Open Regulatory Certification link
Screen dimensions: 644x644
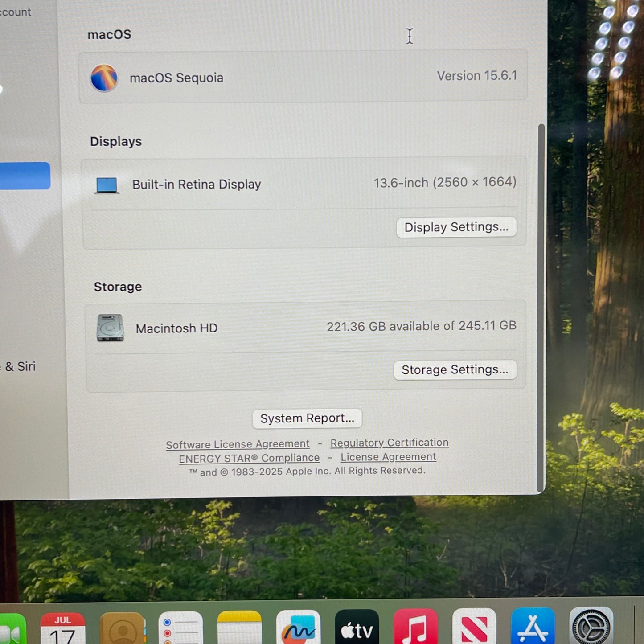(x=390, y=443)
